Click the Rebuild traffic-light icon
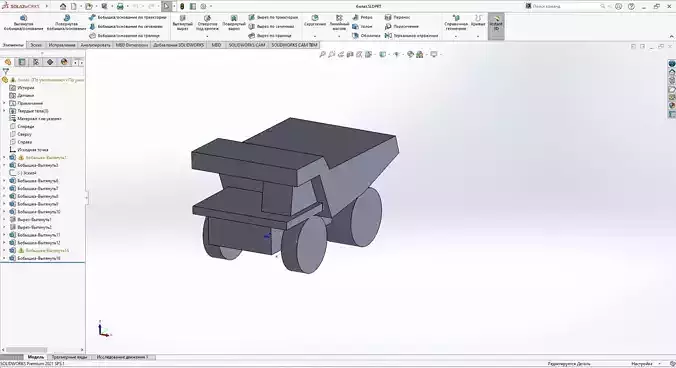This screenshot has height=368, width=676. (x=182, y=6)
